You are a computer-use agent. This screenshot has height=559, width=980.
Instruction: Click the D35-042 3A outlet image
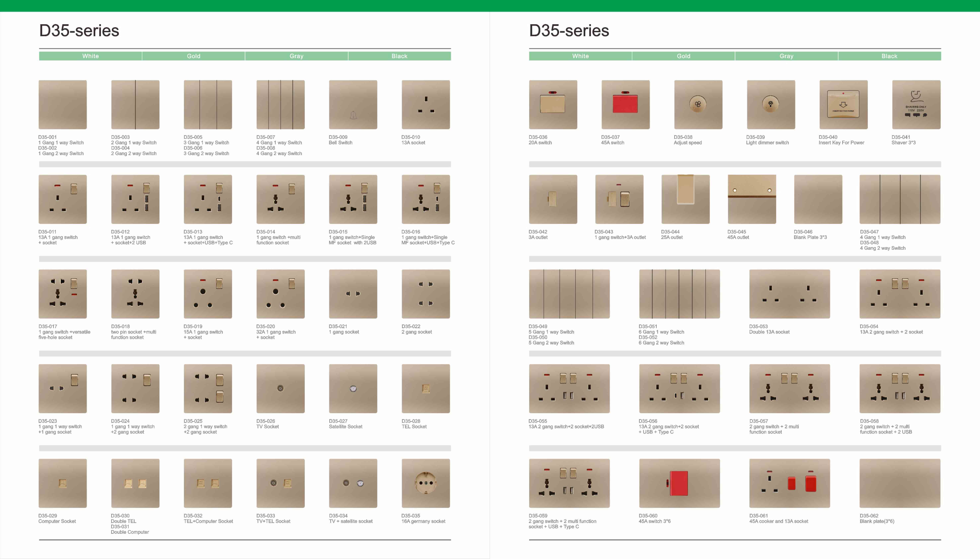pyautogui.click(x=553, y=199)
